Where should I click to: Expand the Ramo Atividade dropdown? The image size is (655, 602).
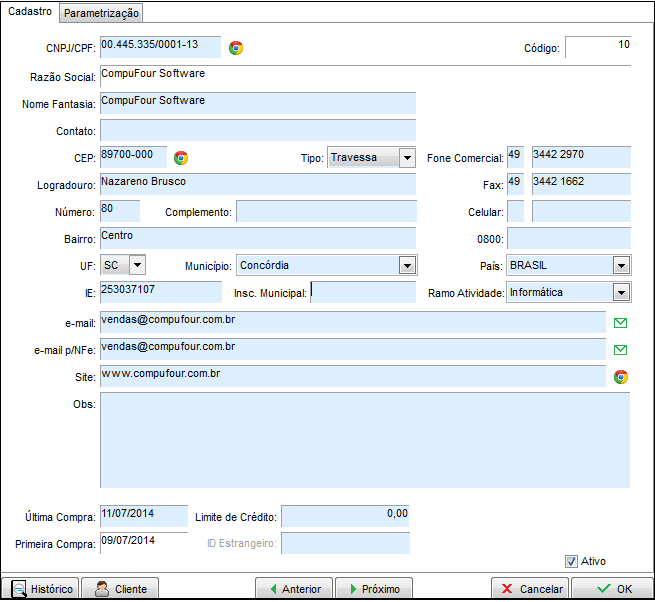coord(621,292)
